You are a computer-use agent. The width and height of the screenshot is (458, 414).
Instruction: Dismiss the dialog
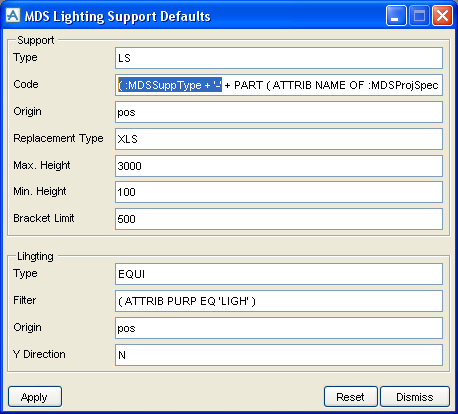[415, 397]
